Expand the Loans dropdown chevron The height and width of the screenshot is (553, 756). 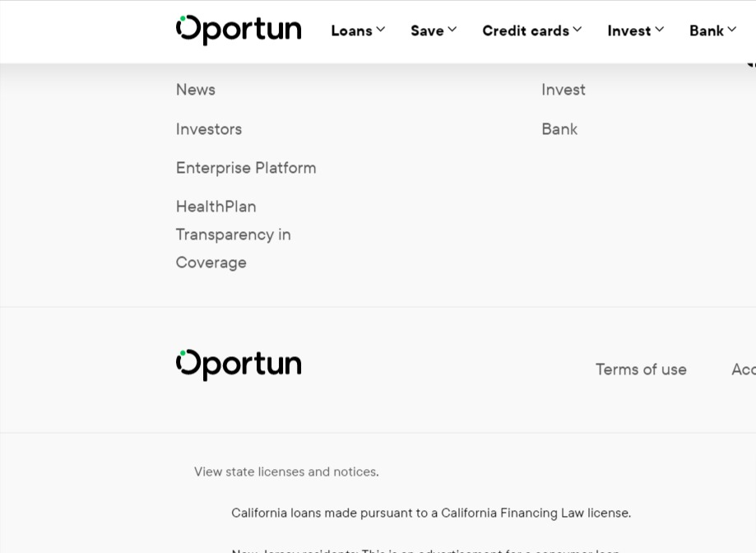[x=381, y=30]
